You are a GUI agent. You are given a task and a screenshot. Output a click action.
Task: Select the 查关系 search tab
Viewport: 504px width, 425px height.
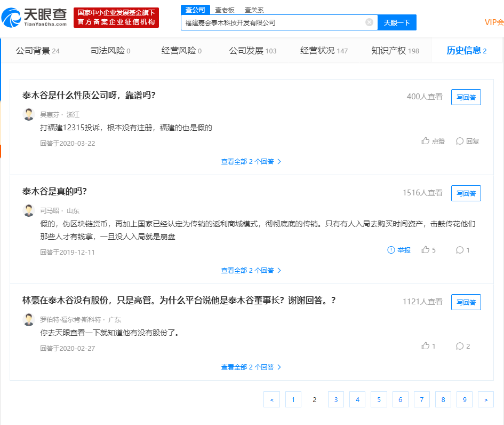click(x=254, y=10)
